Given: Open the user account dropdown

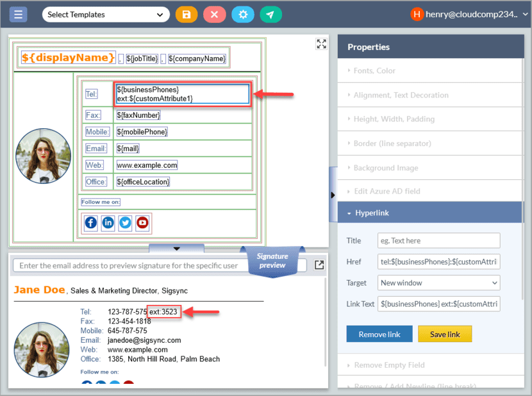Looking at the screenshot, I should tap(471, 14).
